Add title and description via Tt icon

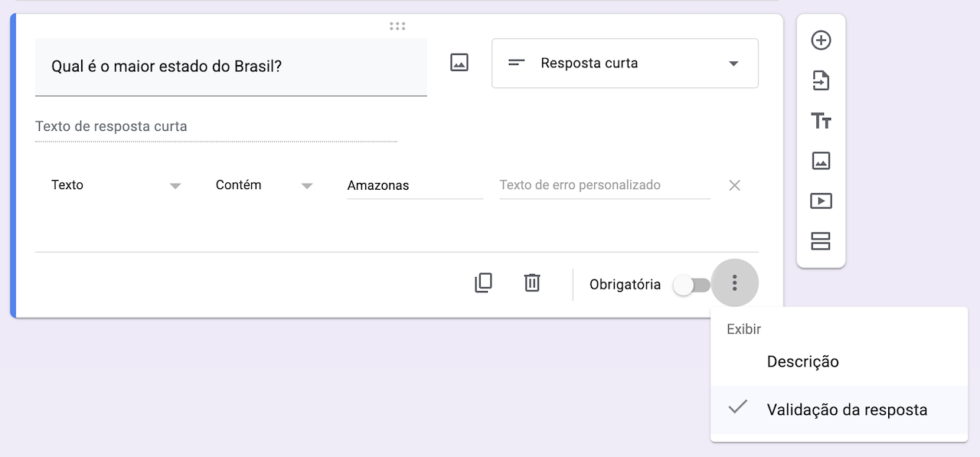tap(821, 121)
